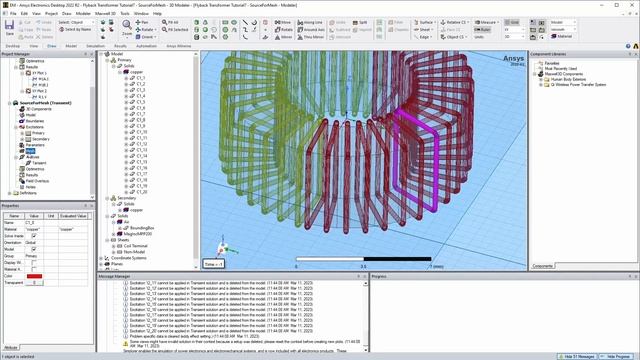Open the Select: Object dropdown
The width and height of the screenshot is (640, 360).
(76, 22)
